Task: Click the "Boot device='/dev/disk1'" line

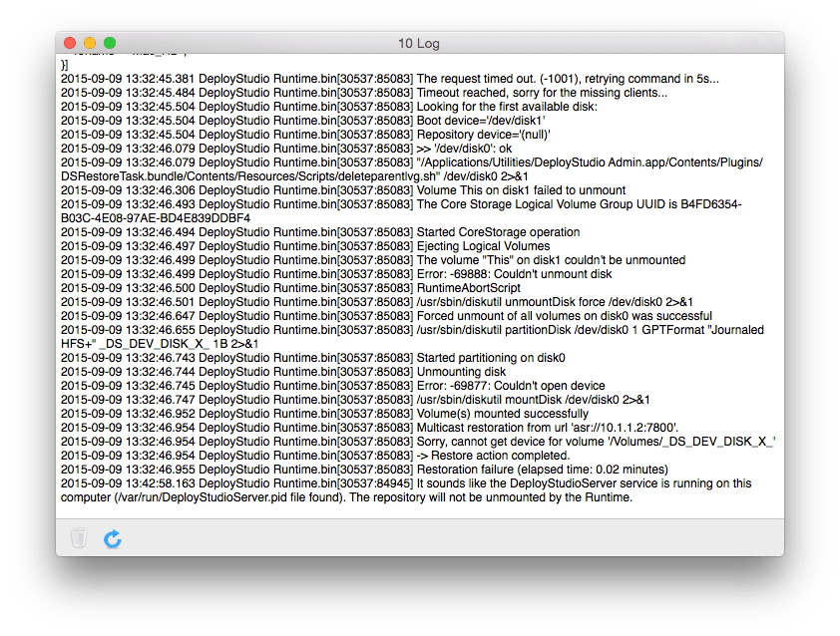Action: (303, 121)
